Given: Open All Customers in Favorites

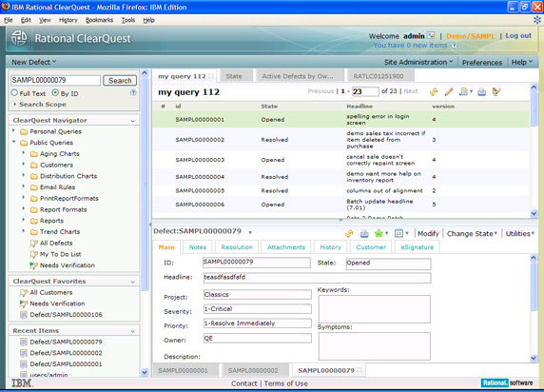Looking at the screenshot, I should 51,292.
